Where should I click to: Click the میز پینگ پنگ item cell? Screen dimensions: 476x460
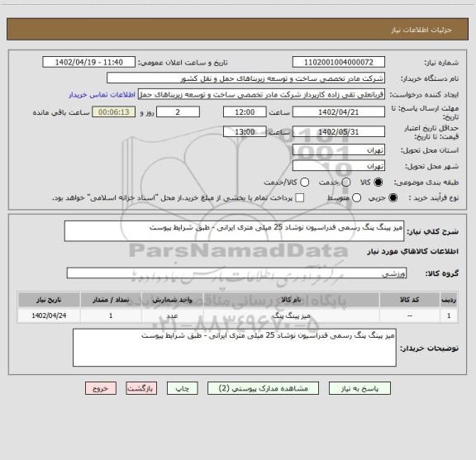tap(292, 315)
